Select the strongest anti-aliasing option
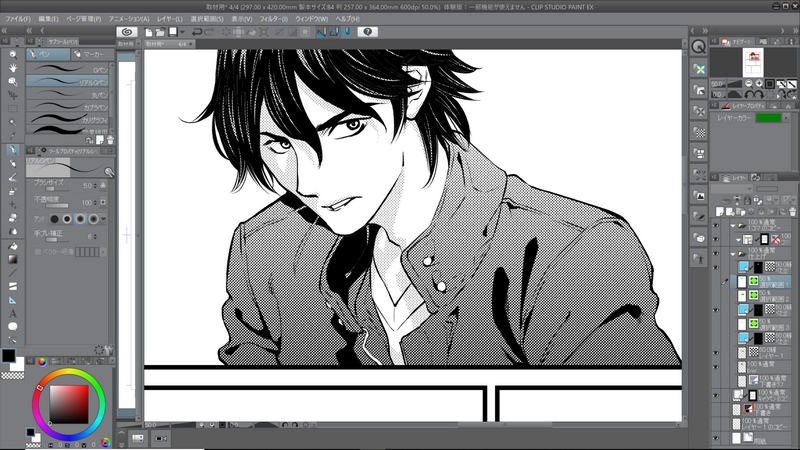This screenshot has height=450, width=800. point(93,219)
